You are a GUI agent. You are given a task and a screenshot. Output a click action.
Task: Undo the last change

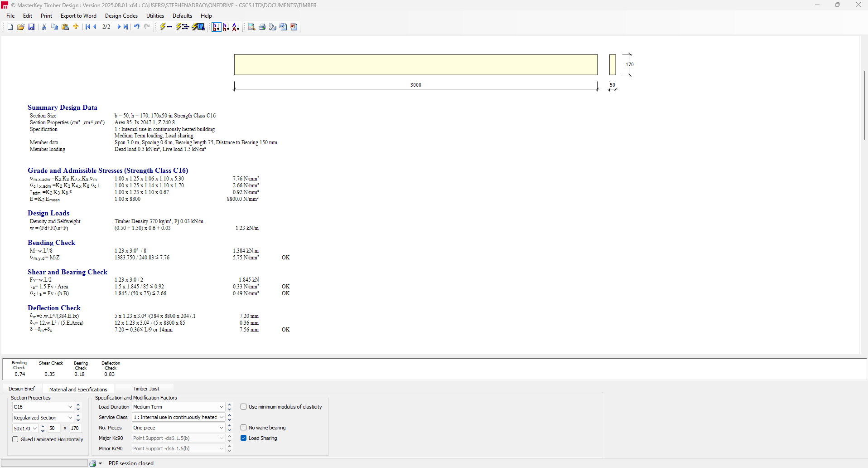(136, 27)
